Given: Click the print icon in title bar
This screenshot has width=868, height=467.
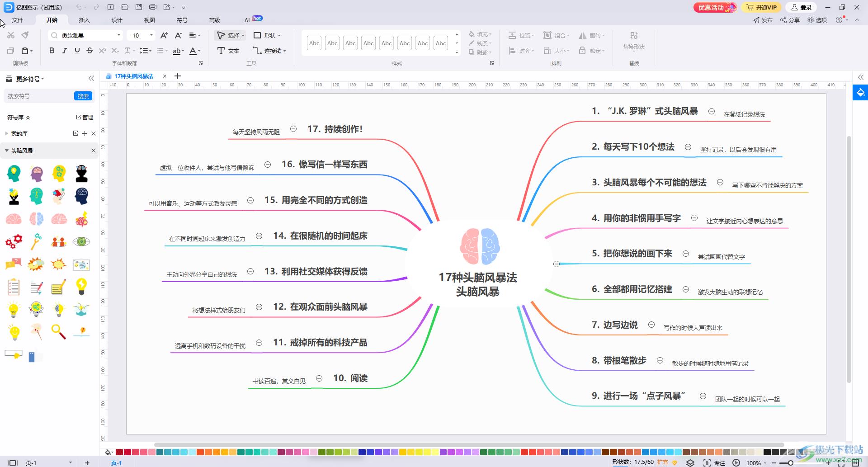Looking at the screenshot, I should [153, 7].
